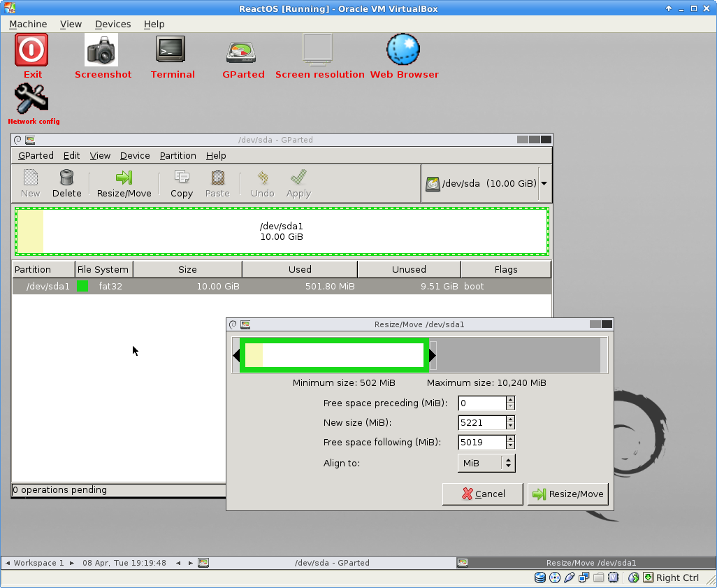Confirm with the Resize/Move dialog button

568,494
